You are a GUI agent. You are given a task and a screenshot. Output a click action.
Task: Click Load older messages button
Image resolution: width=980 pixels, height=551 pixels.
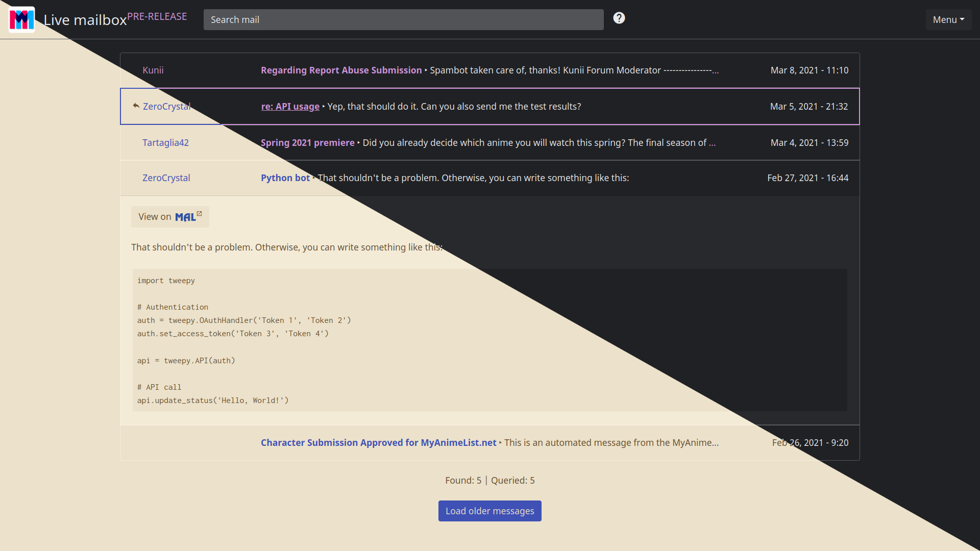point(489,511)
